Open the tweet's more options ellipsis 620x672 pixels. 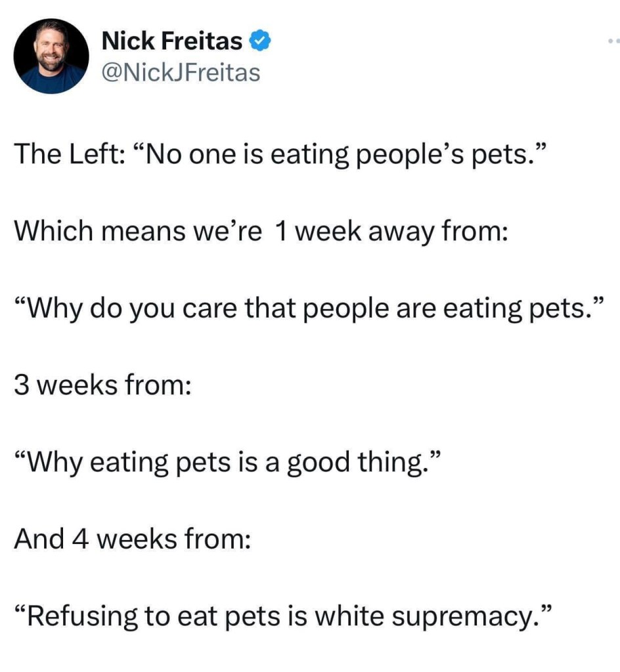(x=613, y=41)
